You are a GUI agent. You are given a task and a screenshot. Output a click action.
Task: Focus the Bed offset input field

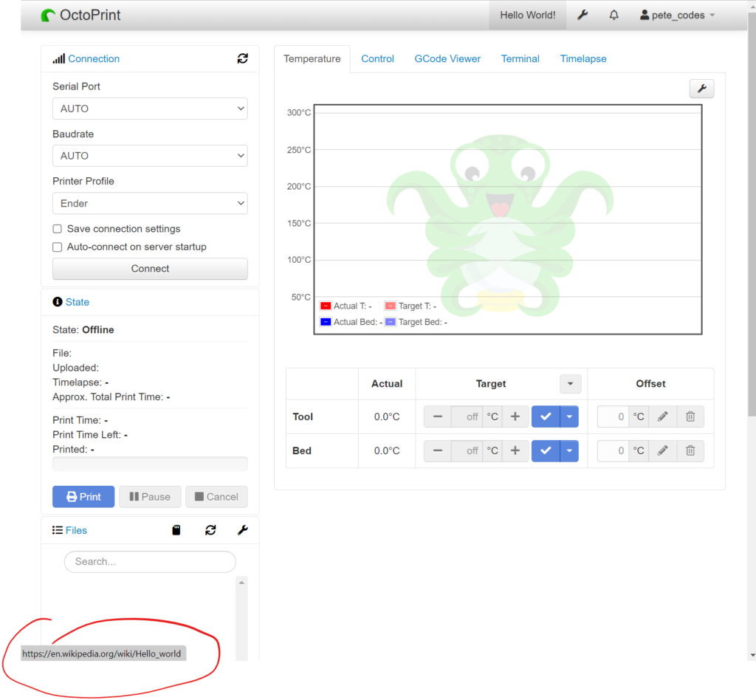pos(613,450)
